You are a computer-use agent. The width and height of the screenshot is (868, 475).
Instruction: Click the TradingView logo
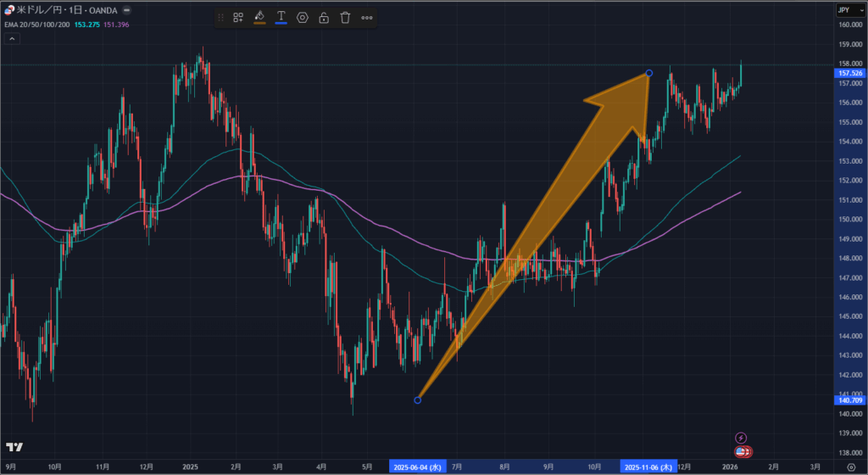14,447
